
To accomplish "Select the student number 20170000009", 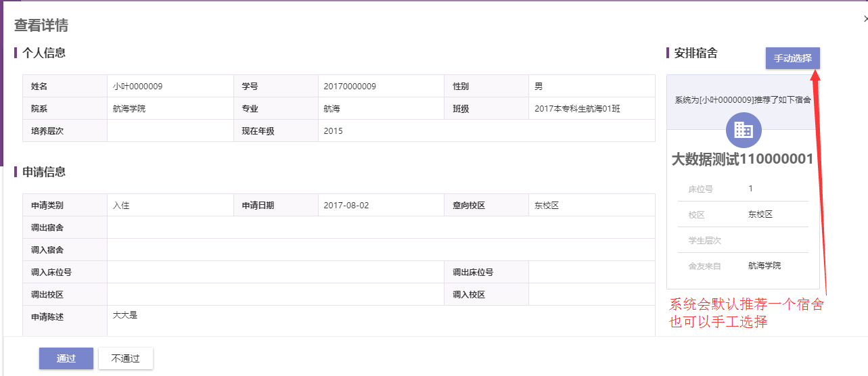I will pos(350,87).
